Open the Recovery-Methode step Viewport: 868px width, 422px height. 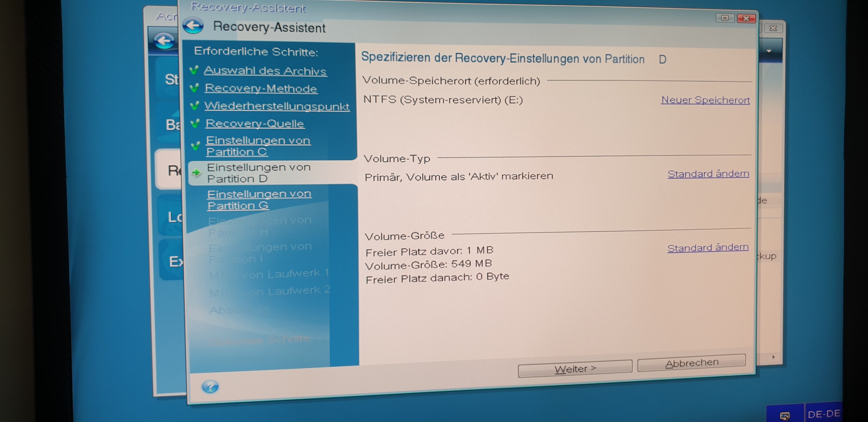[x=261, y=88]
